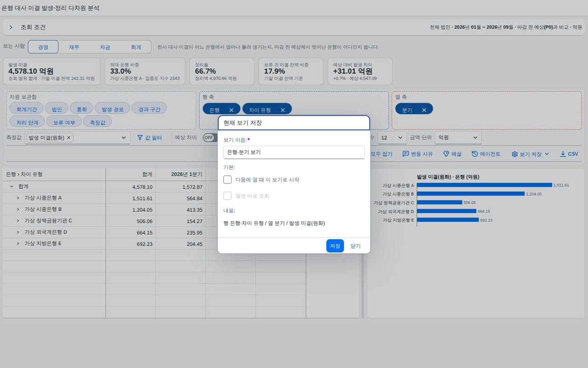588x368 pixels.
Task: Expand the 가상 외국계은행 D row
Action: coord(18,232)
